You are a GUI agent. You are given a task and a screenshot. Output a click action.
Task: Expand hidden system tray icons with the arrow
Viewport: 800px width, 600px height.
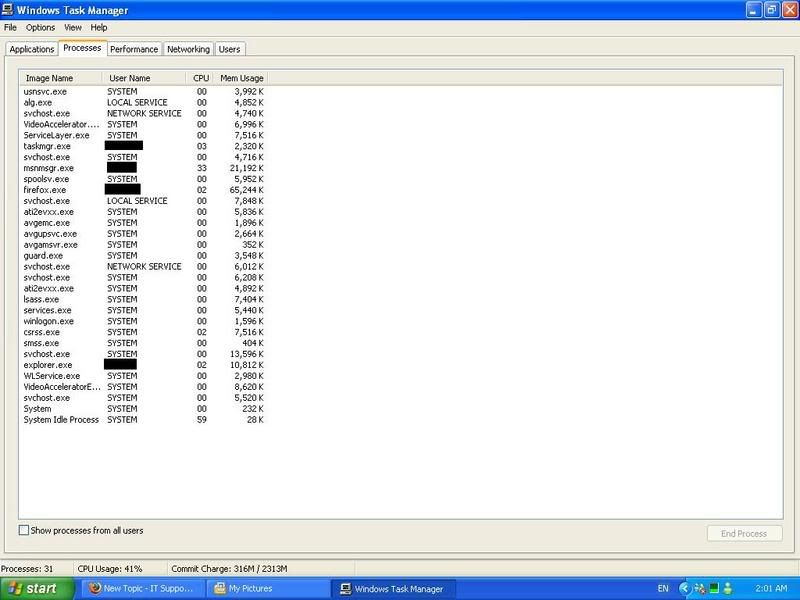click(x=686, y=589)
